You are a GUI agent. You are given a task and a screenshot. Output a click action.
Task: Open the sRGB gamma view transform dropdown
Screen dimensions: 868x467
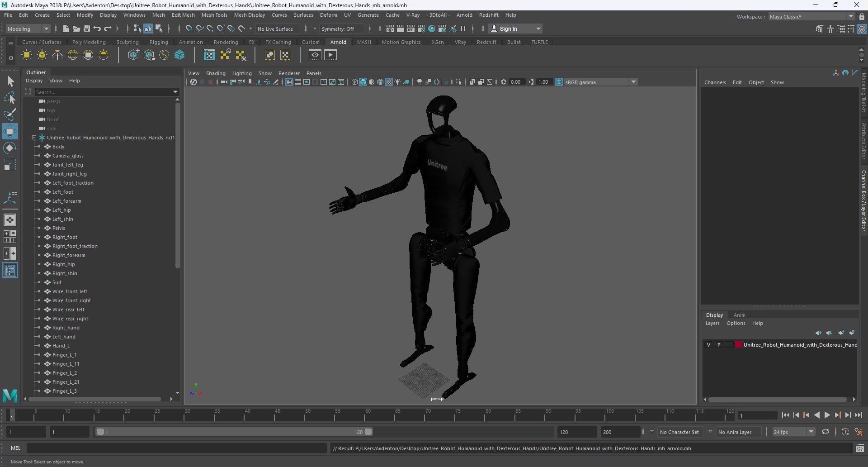(x=601, y=82)
